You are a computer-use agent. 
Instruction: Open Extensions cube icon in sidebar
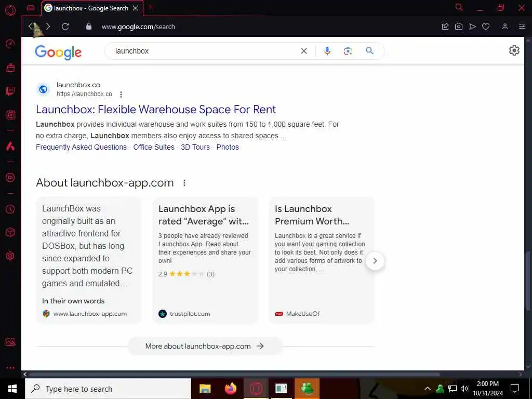coord(10,232)
